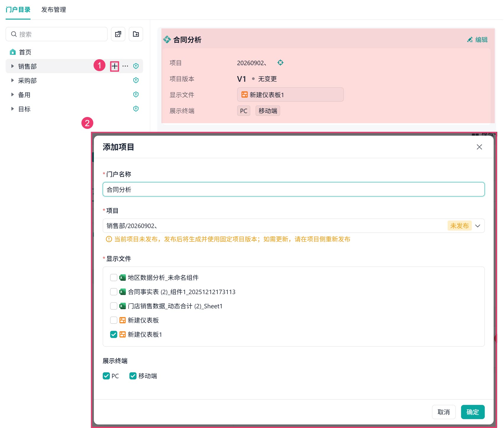504x428 pixels.
Task: Uncheck the 移动端 display terminal checkbox
Action: (133, 376)
